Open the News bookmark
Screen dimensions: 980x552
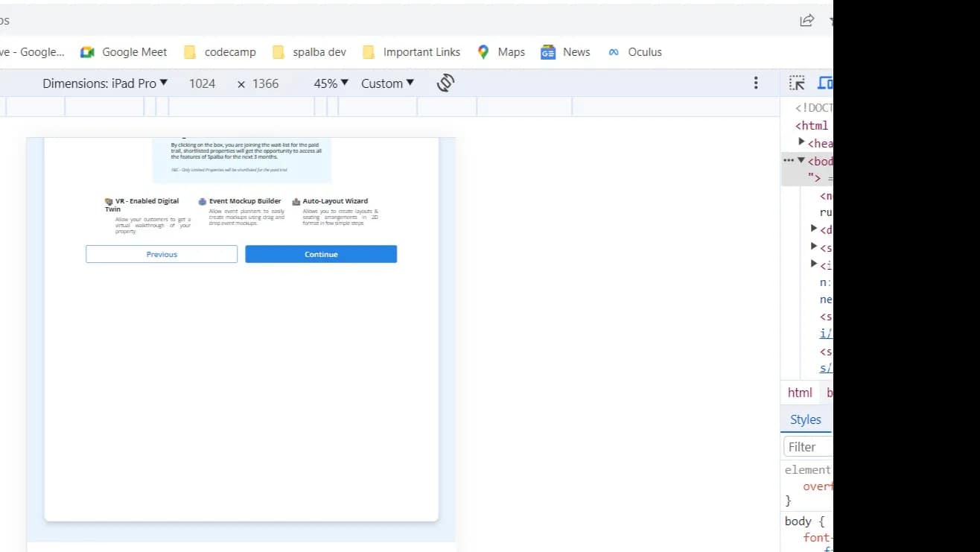(565, 52)
